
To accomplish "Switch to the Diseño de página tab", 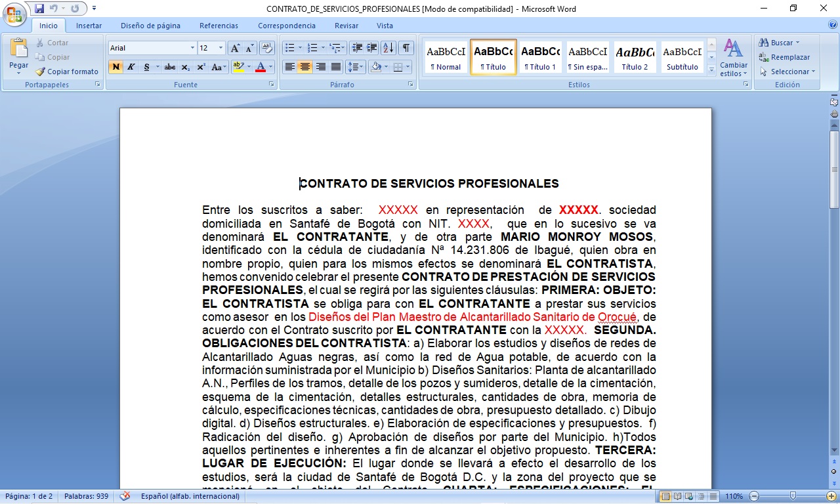I will point(150,26).
